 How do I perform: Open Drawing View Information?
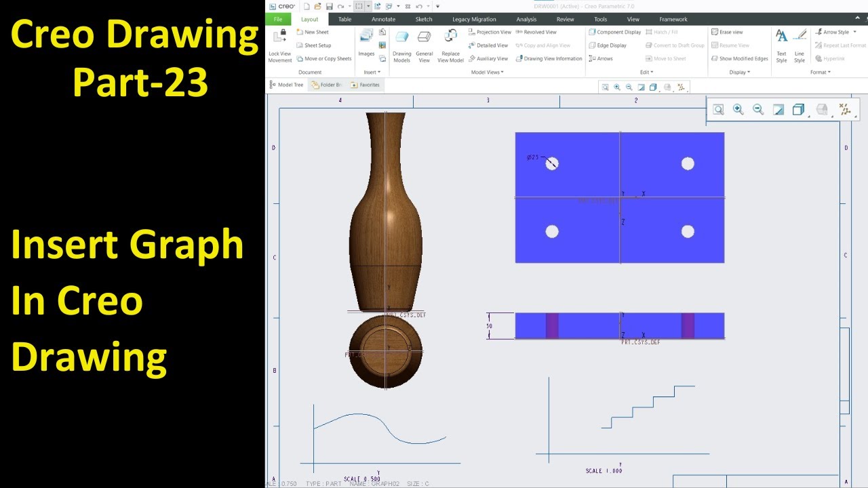[549, 58]
